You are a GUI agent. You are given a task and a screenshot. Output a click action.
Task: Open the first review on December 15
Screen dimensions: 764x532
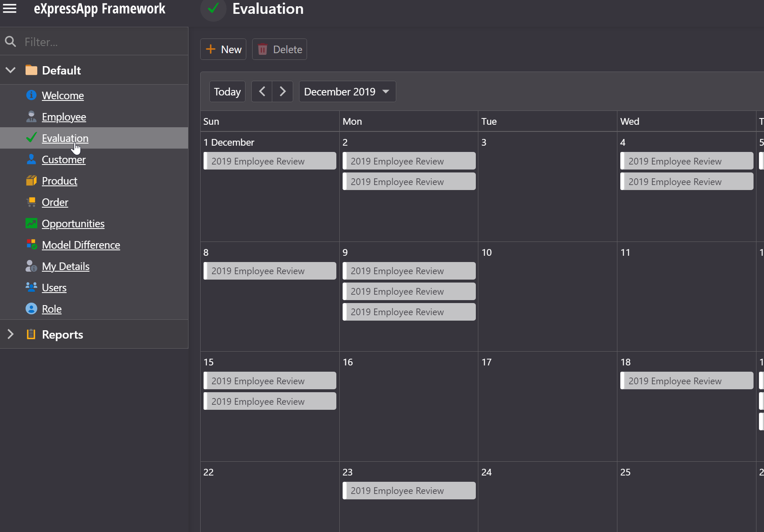270,381
